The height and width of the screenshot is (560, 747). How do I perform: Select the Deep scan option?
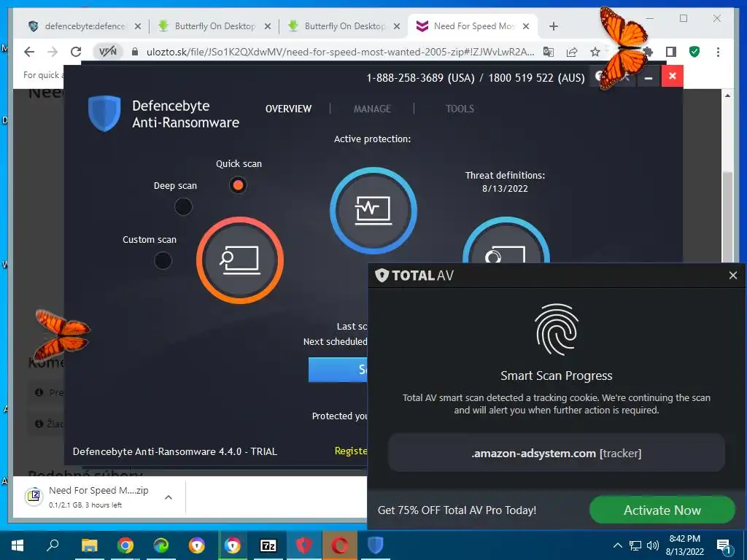183,206
